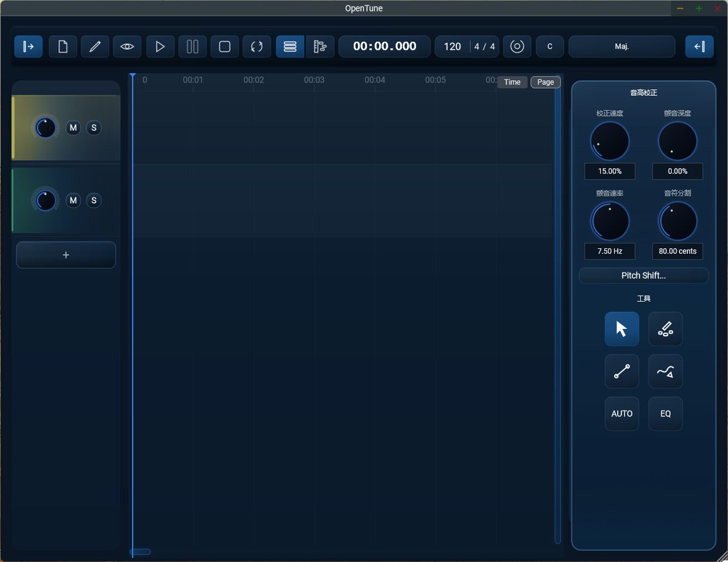Click the 音高校正 panel title

point(644,93)
